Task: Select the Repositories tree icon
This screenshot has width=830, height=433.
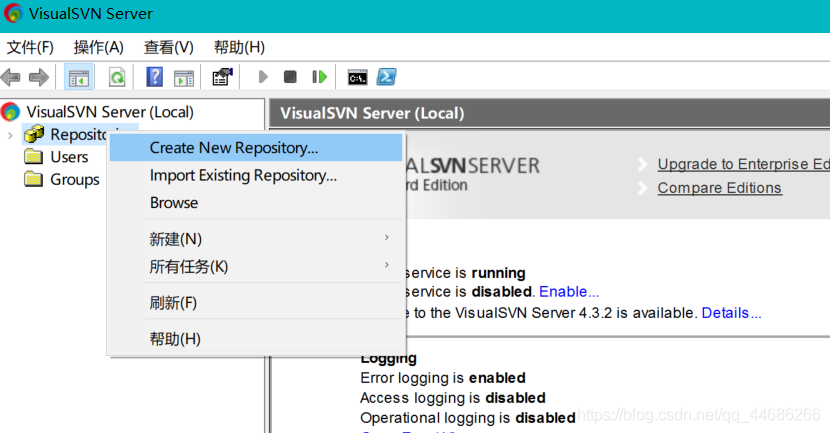Action: tap(34, 134)
